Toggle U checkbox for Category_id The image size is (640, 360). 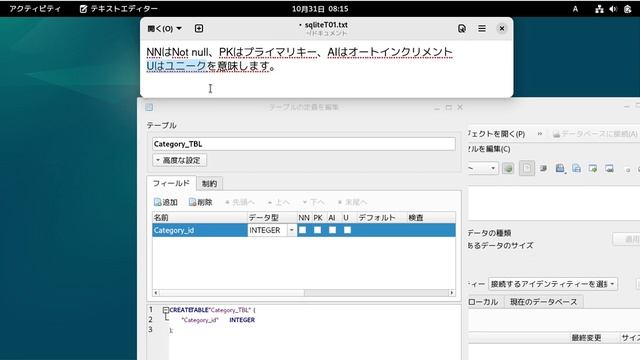[x=347, y=230]
